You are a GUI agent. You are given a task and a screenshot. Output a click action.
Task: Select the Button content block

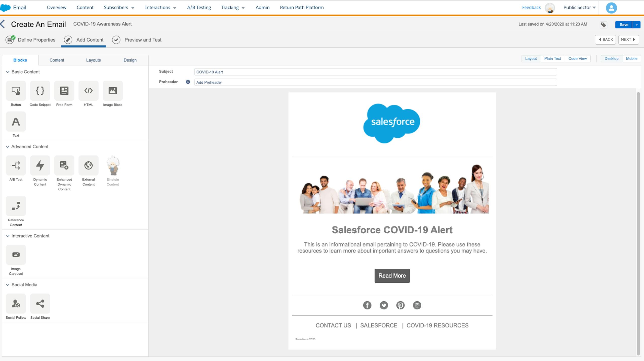pyautogui.click(x=16, y=91)
